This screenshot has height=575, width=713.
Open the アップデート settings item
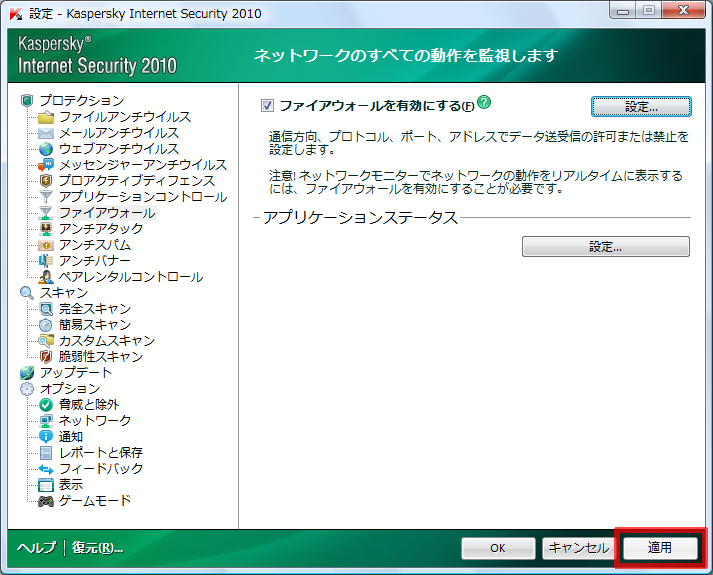[x=75, y=373]
